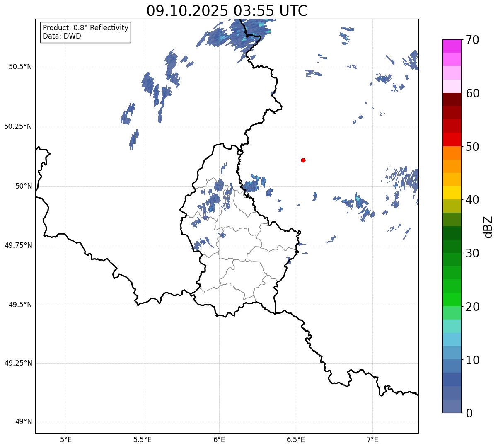
Task: Click the 49.25°N latitude label
Action: click(x=18, y=363)
